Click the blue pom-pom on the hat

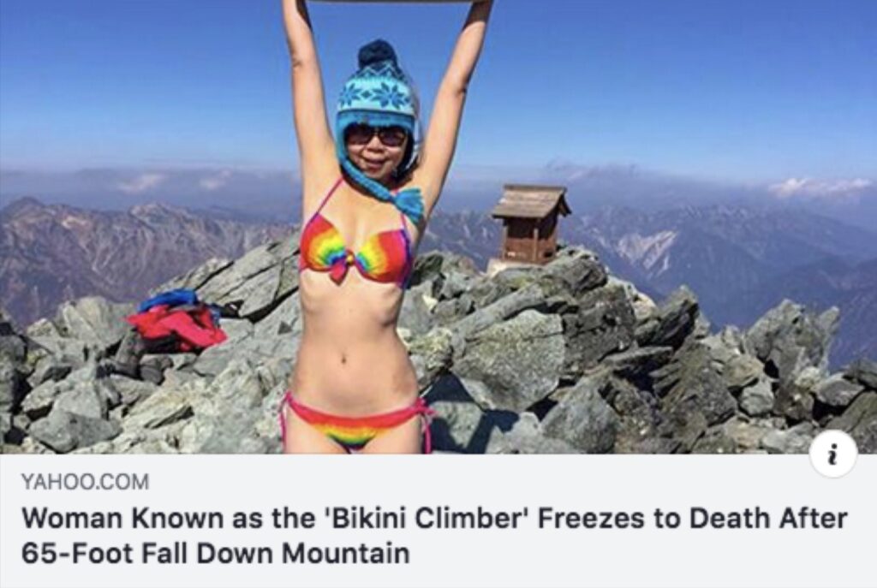click(378, 54)
